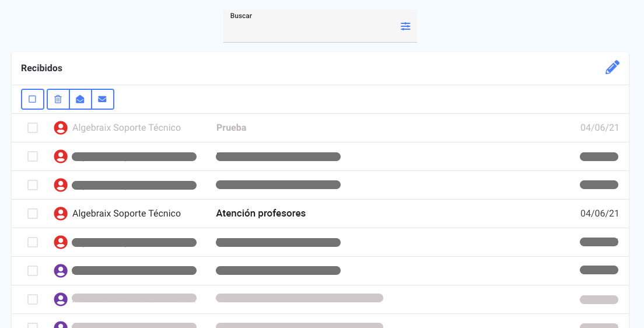Mark selected as read with open envelope
This screenshot has height=328, width=644.
(80, 99)
